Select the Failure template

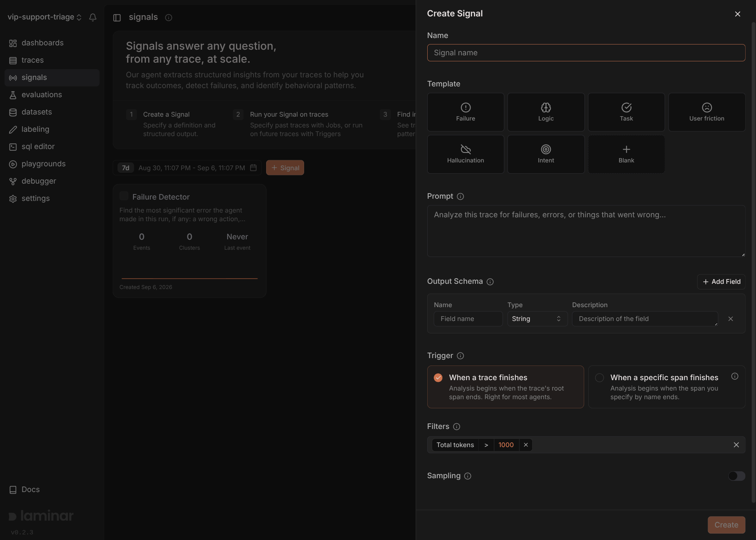(465, 112)
